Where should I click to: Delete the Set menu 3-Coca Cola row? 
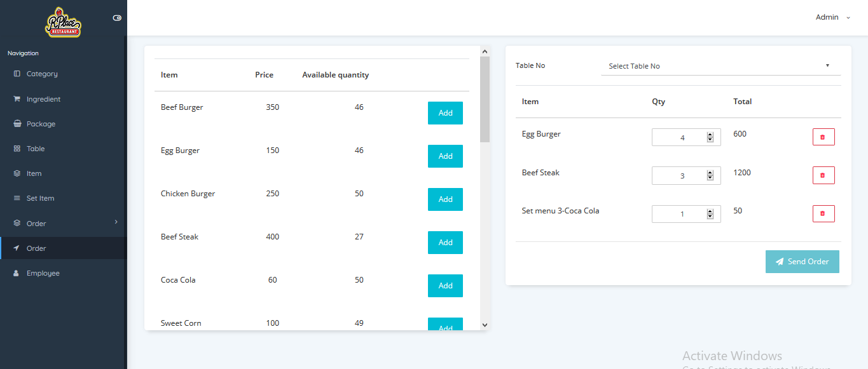(x=823, y=213)
